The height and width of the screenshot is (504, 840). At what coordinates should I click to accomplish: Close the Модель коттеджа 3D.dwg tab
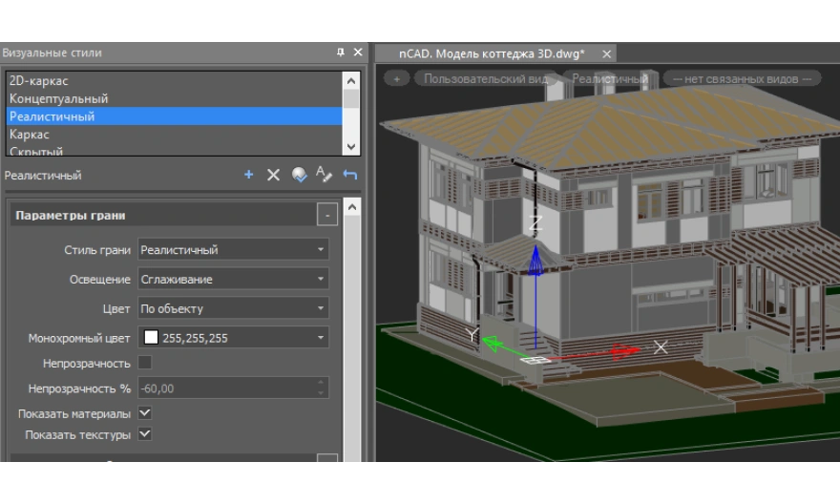click(606, 53)
